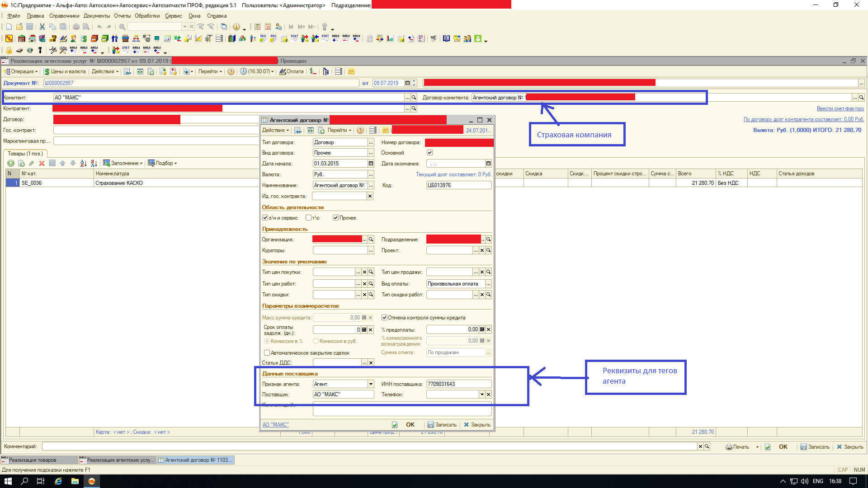Click Закрыть in the contract dialog
This screenshot has width=868, height=488.
tap(477, 425)
